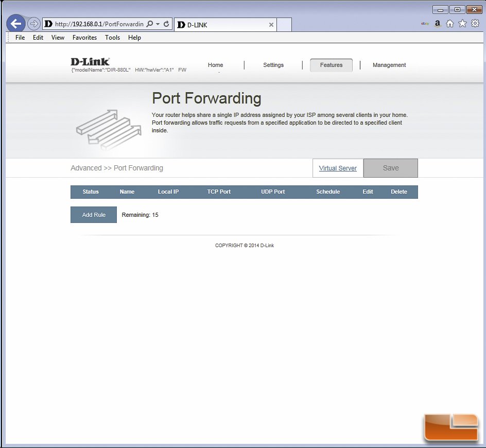Click the UDP Port column header
The width and height of the screenshot is (486, 448).
273,192
